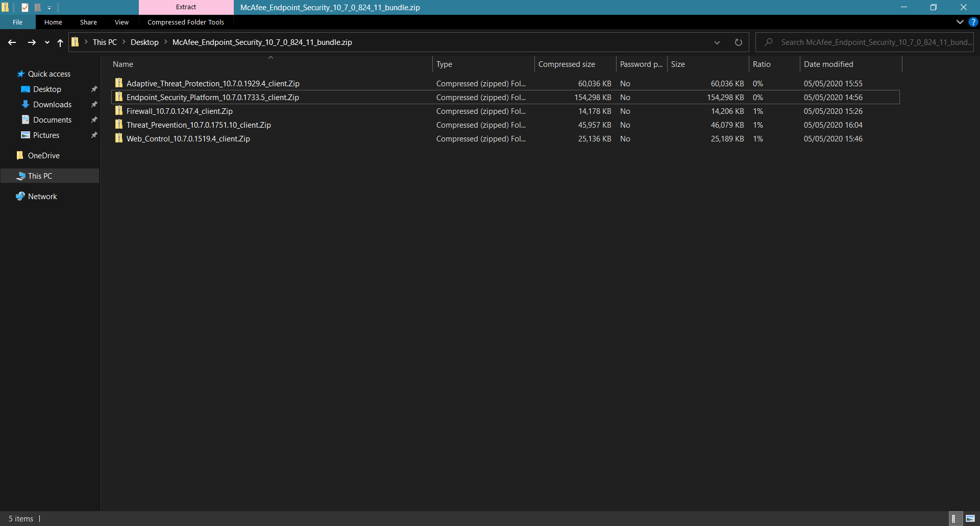
Task: Click the This PC icon in the sidebar
Action: point(21,176)
